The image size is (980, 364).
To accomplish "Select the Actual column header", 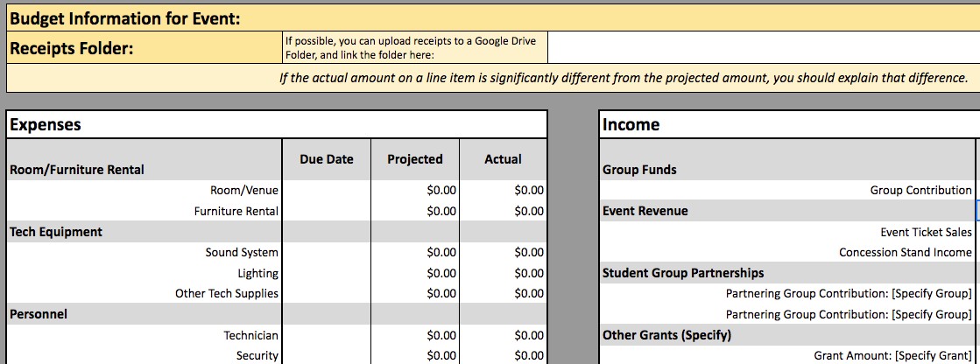I will tap(503, 159).
